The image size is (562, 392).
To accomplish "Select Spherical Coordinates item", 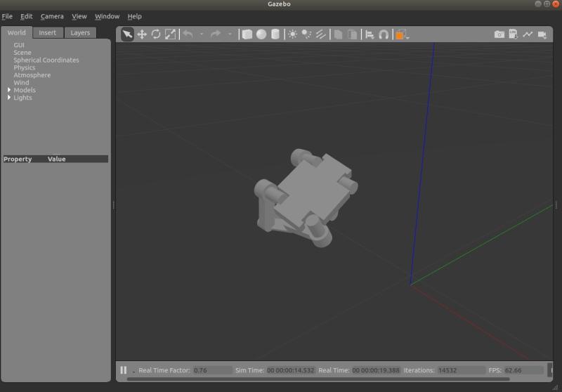I will [46, 60].
